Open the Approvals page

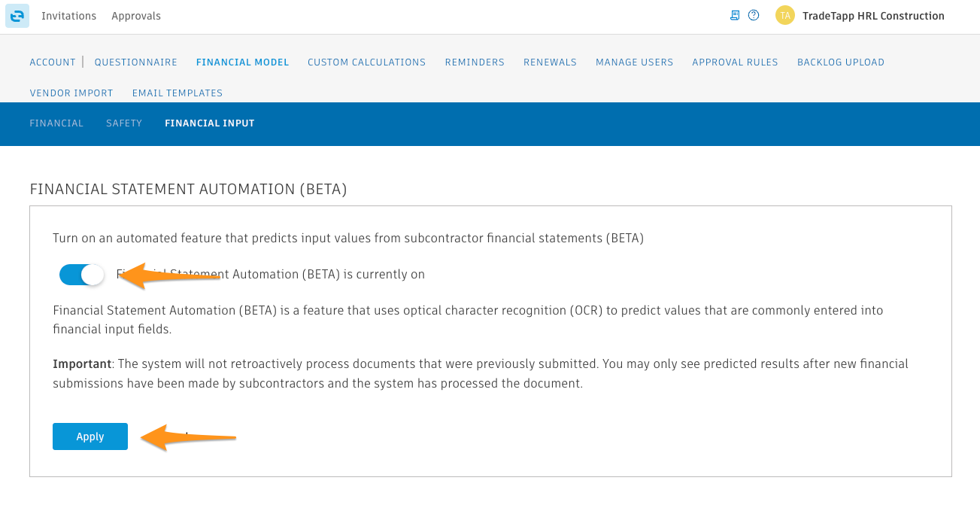point(136,16)
